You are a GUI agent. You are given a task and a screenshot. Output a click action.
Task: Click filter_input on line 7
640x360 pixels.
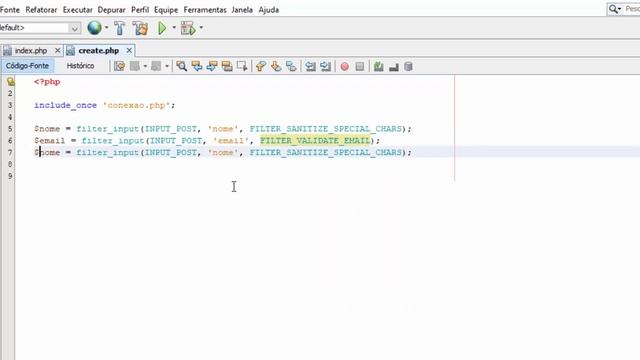107,152
